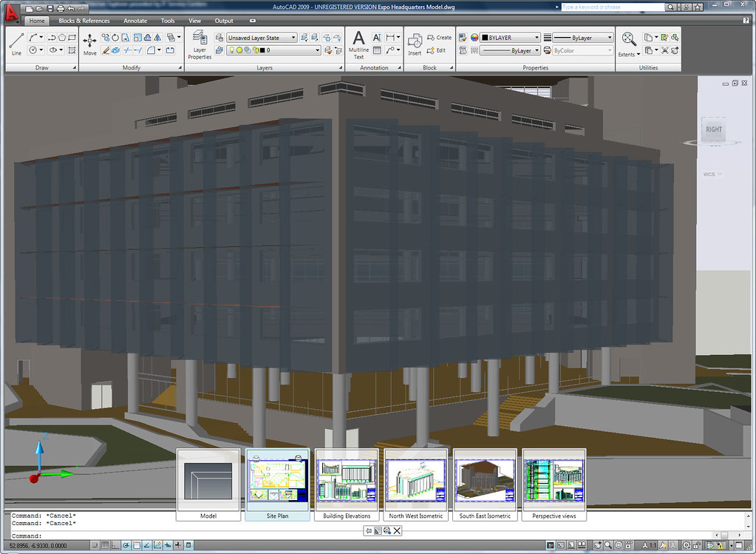Click the Cut icon in Utilities panel

pyautogui.click(x=664, y=50)
